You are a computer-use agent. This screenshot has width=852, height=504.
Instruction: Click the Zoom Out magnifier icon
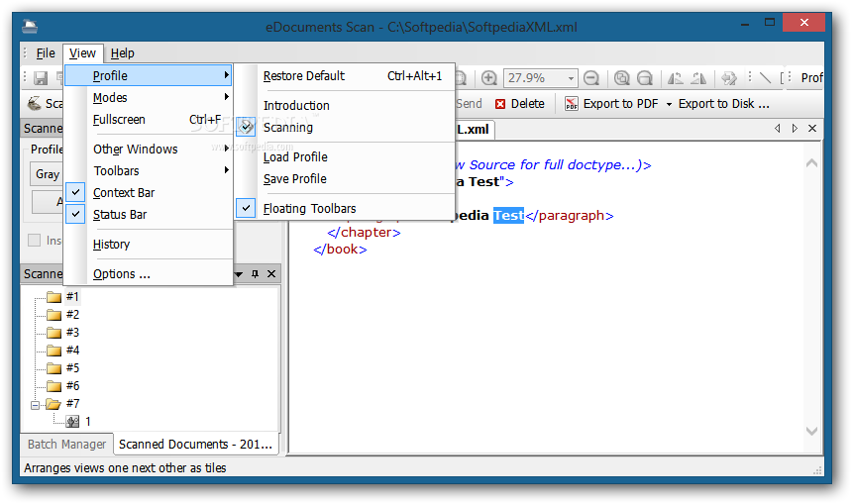590,78
